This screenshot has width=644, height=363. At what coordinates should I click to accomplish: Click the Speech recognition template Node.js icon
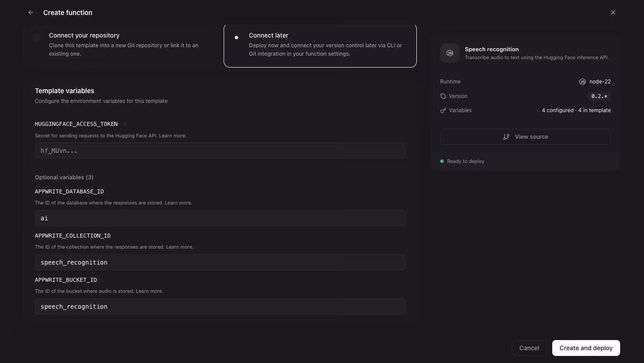tap(449, 53)
